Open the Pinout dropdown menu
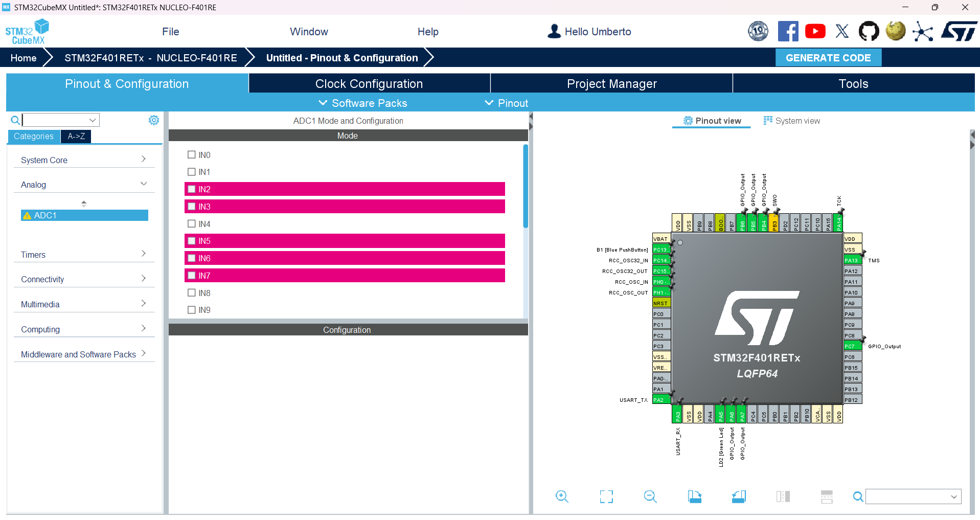980x520 pixels. tap(507, 103)
